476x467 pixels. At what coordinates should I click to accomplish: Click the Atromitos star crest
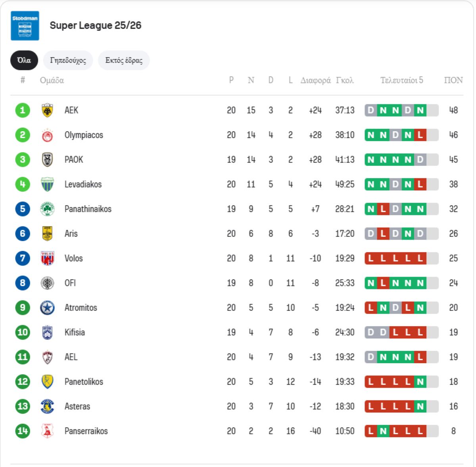[x=47, y=308]
